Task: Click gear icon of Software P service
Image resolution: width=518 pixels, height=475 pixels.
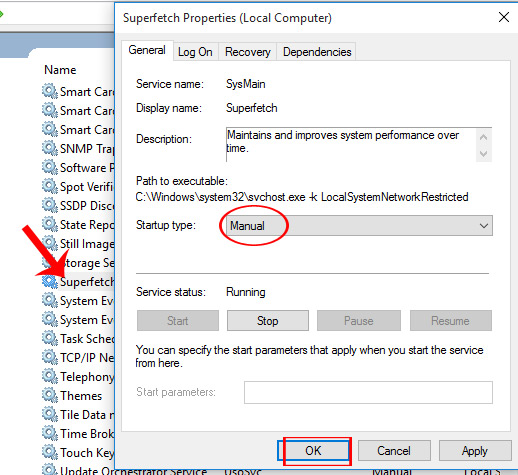Action: 50,167
